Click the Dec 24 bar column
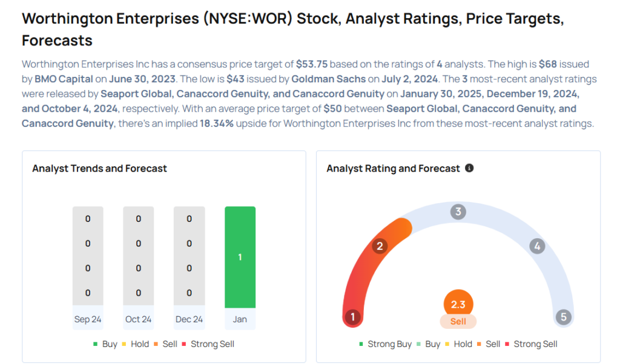 click(189, 256)
